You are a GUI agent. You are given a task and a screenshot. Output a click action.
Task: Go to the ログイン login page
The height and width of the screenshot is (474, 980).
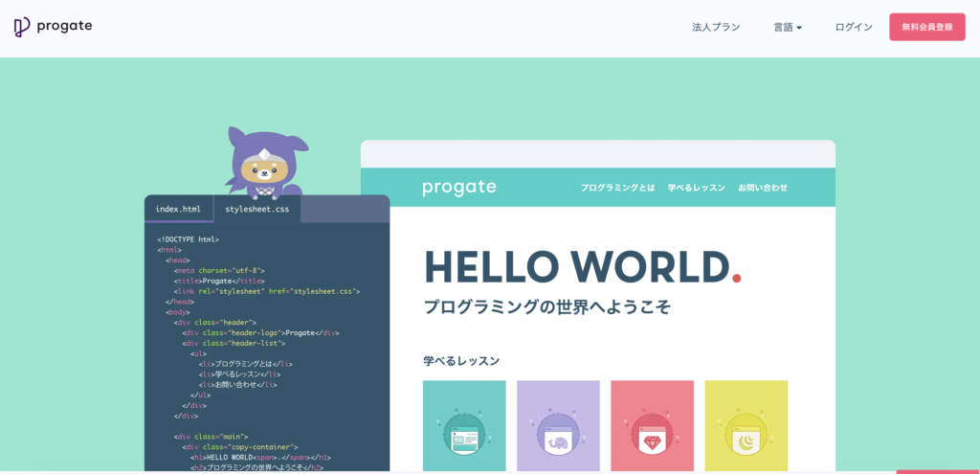coord(853,28)
